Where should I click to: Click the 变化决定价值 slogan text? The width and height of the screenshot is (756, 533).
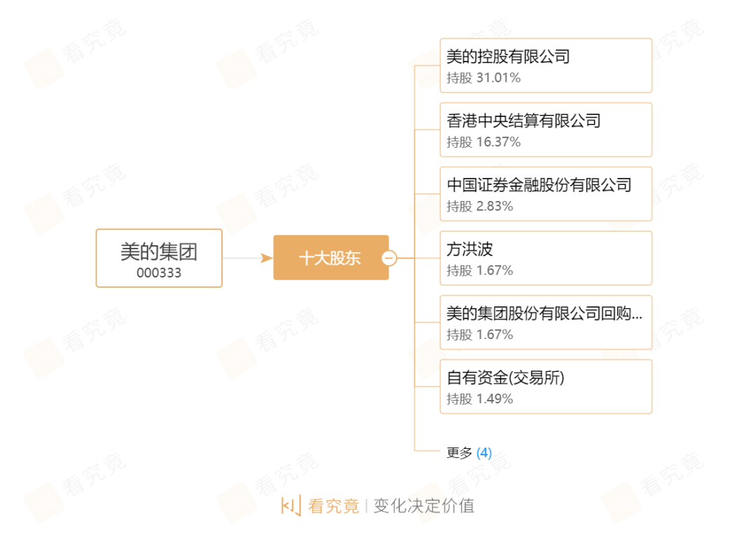click(x=423, y=506)
